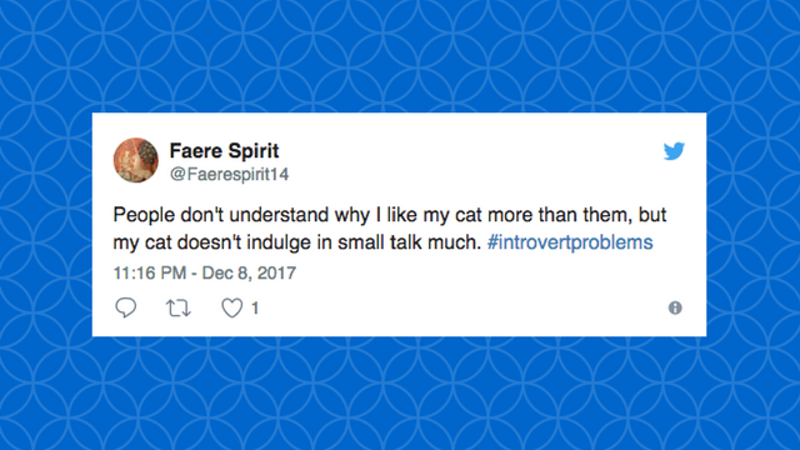This screenshot has height=450, width=800.
Task: Retweet the Faere Spirit tweet
Action: tap(179, 308)
